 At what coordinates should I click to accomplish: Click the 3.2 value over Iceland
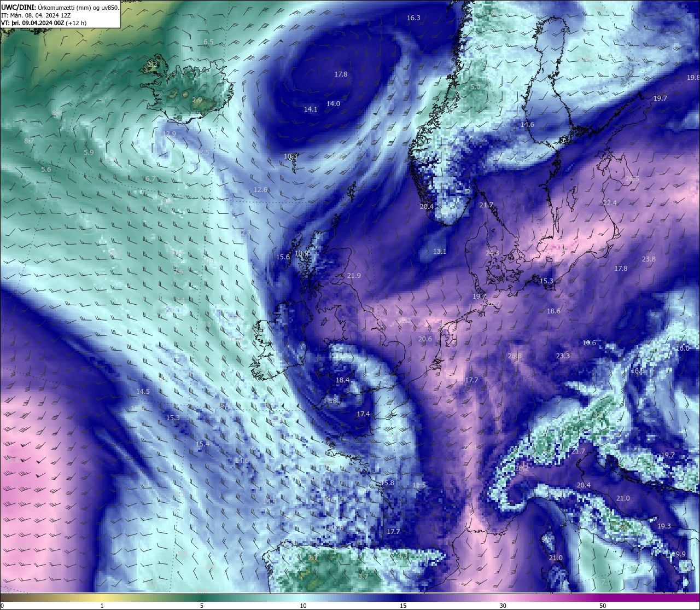click(153, 65)
